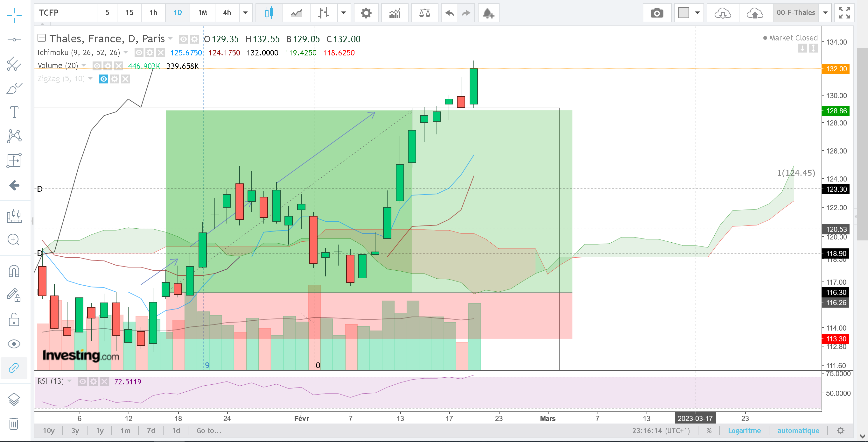Open the indicators chart icon

395,13
